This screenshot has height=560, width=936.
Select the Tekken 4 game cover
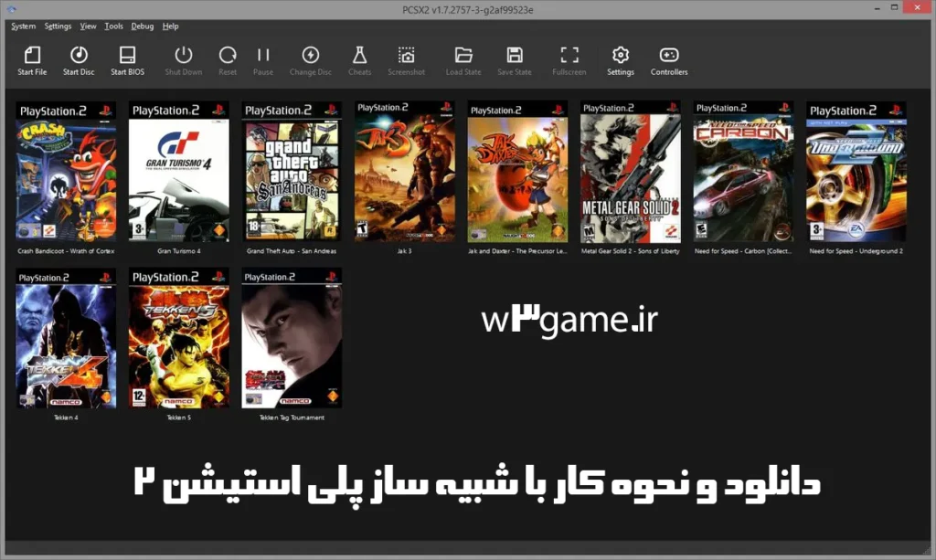click(x=66, y=338)
